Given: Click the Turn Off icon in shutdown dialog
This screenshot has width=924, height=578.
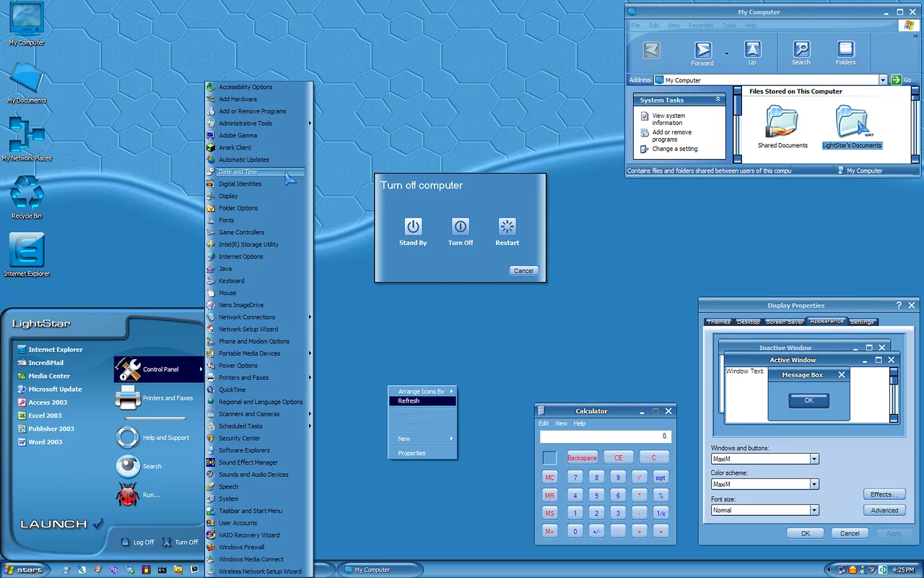Looking at the screenshot, I should (x=461, y=227).
